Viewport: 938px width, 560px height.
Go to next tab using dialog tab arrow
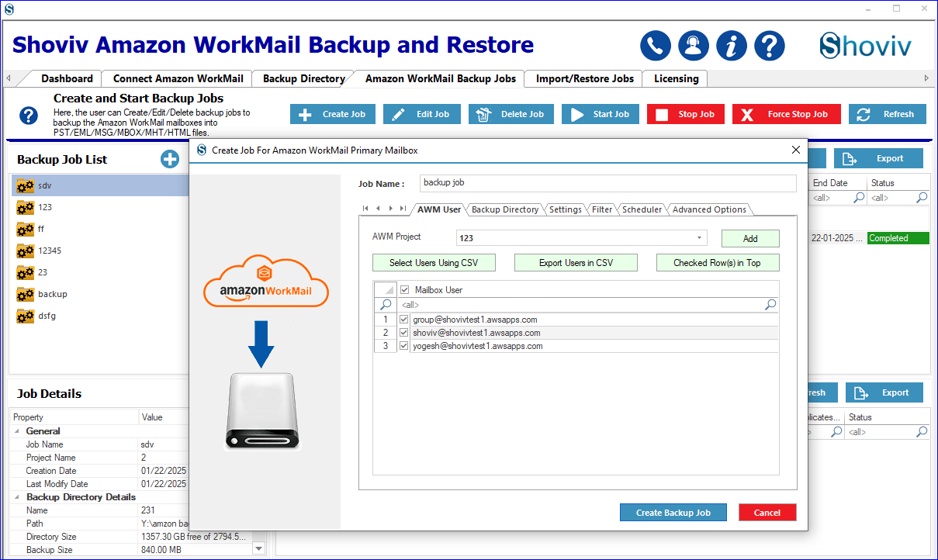[x=390, y=209]
